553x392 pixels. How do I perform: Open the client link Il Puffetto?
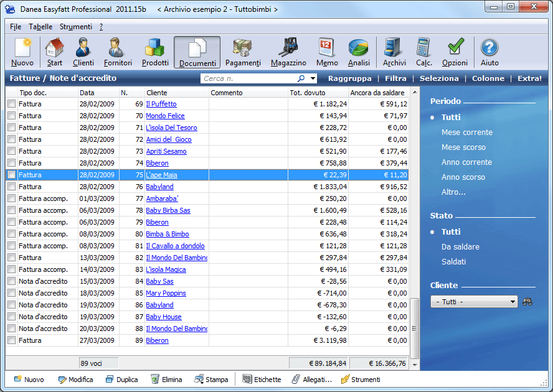tap(161, 104)
